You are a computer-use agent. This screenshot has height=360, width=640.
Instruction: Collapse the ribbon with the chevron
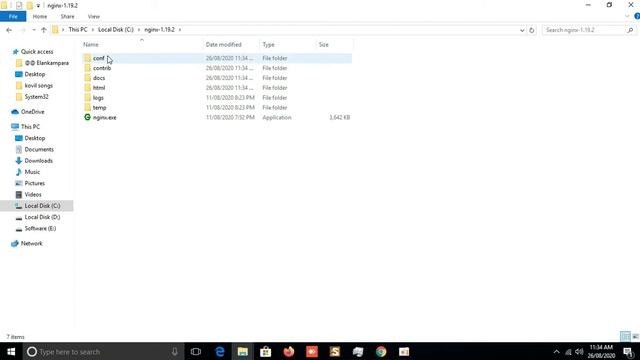(x=627, y=16)
